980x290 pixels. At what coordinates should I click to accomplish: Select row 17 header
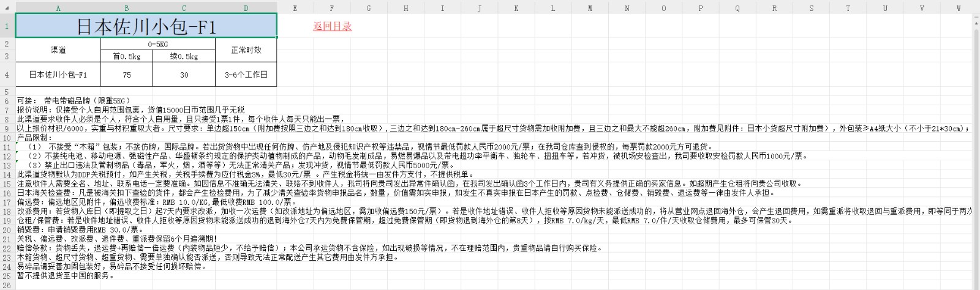(x=7, y=201)
